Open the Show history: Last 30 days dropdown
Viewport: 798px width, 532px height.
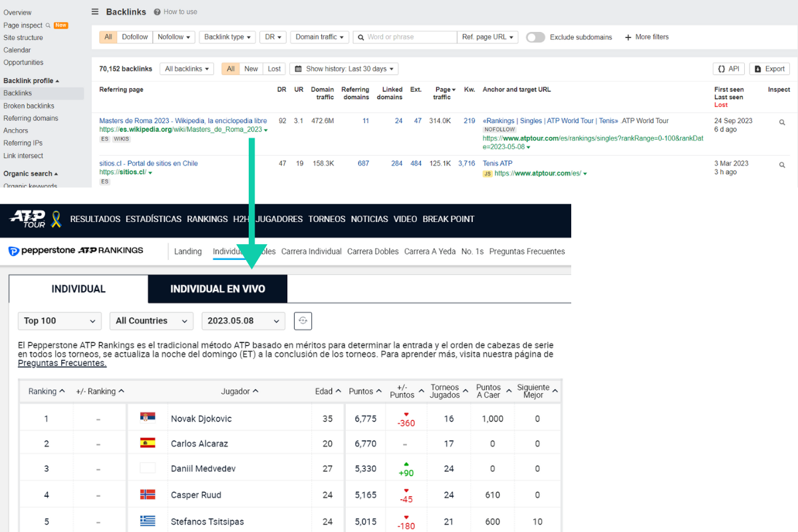tap(343, 68)
